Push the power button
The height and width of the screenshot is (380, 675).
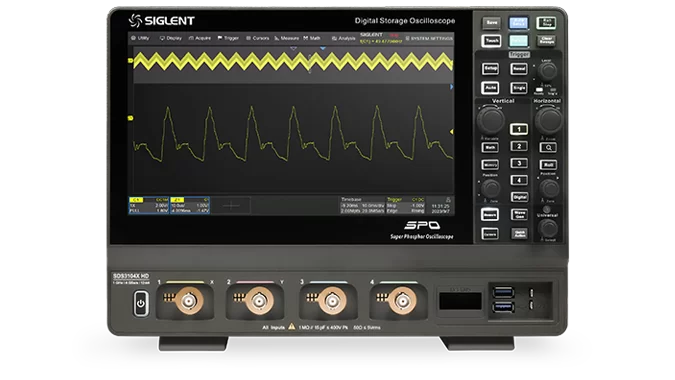tap(141, 303)
